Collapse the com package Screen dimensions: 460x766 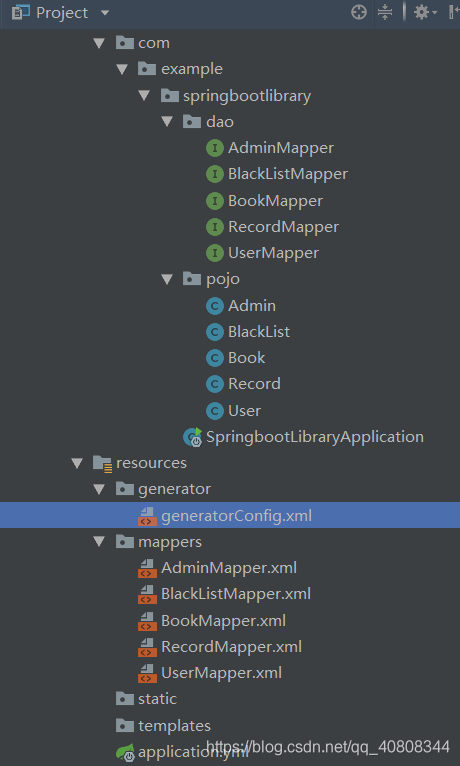click(x=99, y=43)
